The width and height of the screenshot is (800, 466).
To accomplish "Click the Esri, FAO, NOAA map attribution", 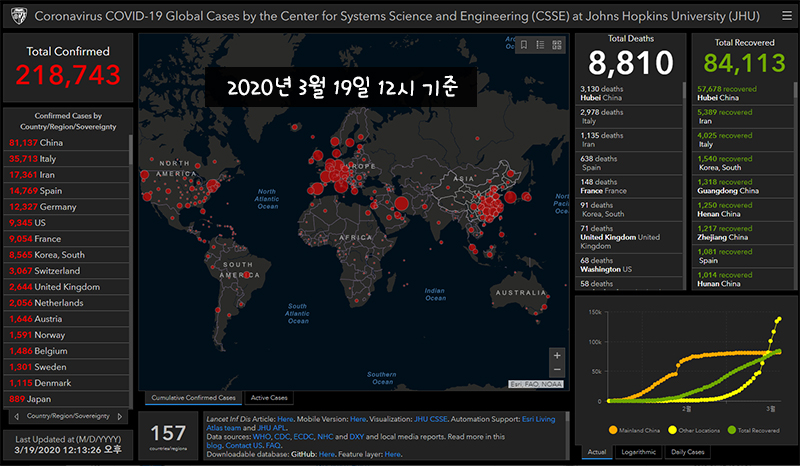I will 536,384.
